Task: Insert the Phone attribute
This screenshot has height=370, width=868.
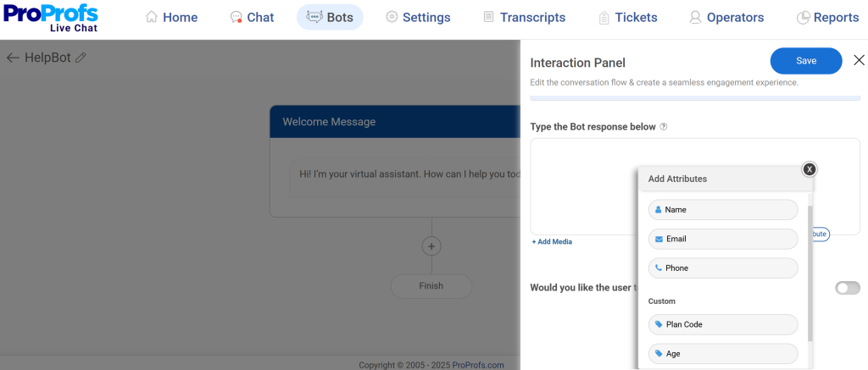Action: point(723,268)
